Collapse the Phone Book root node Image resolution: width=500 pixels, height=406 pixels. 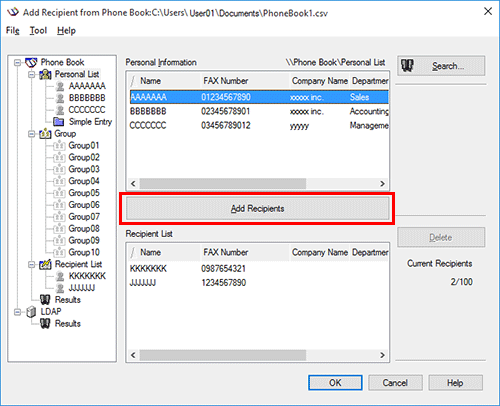coord(18,62)
